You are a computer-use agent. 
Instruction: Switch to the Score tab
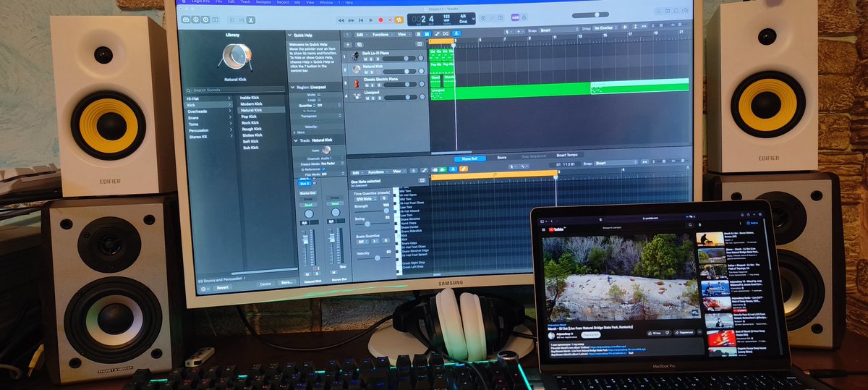click(x=501, y=157)
